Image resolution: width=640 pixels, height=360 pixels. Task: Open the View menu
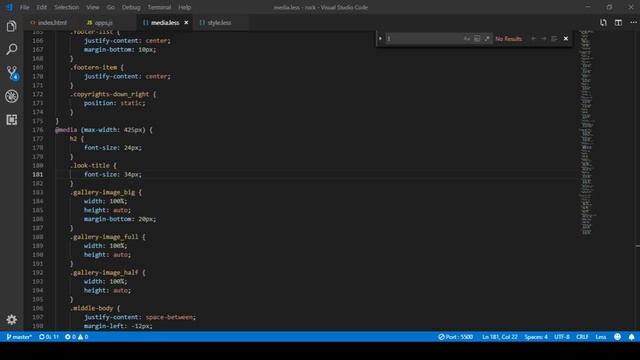coord(93,7)
